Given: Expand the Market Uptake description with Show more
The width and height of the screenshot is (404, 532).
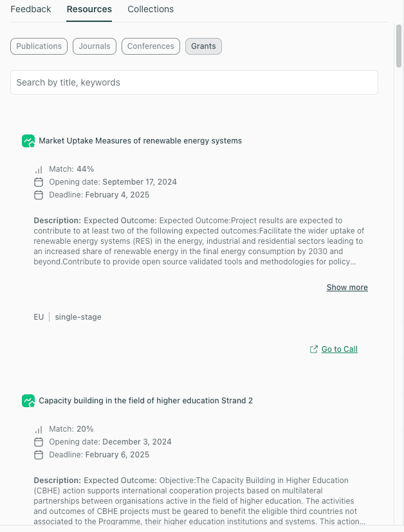Looking at the screenshot, I should tap(347, 287).
